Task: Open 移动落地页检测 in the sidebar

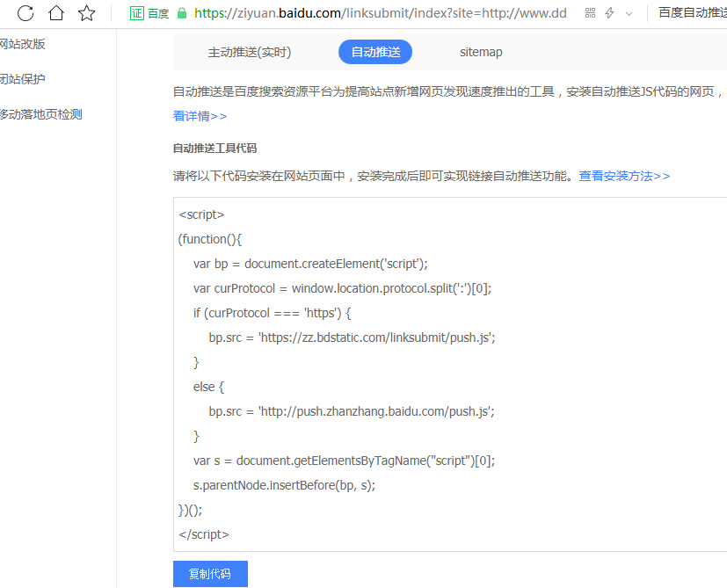Action: [x=40, y=114]
